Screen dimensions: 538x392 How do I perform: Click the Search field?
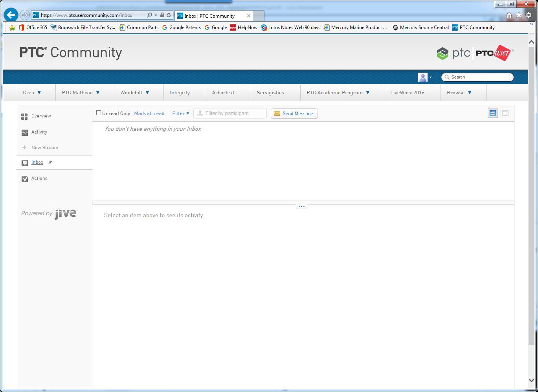tap(477, 77)
